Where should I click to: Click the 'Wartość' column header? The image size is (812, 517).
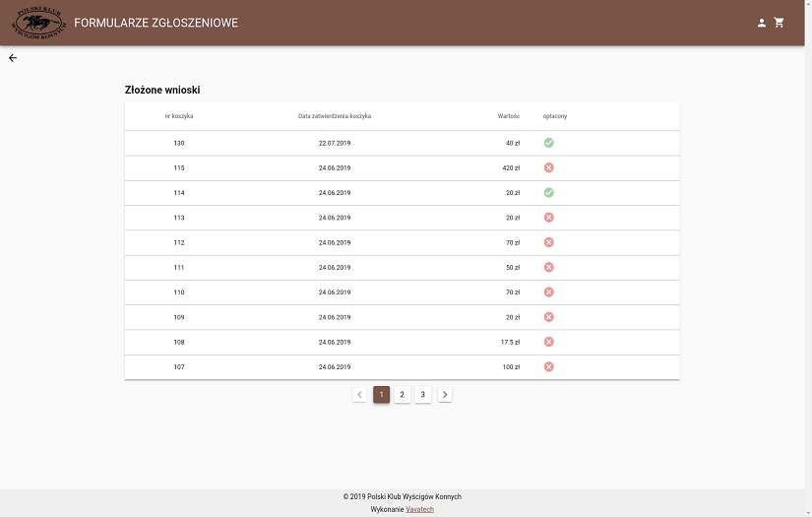[509, 116]
